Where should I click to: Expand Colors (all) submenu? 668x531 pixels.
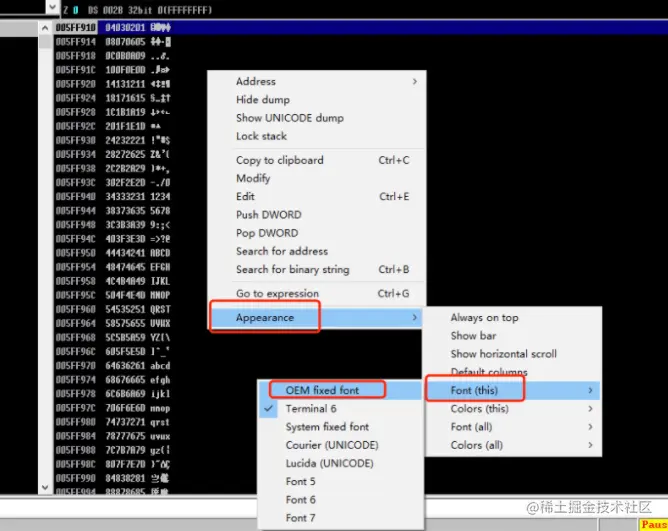click(513, 445)
